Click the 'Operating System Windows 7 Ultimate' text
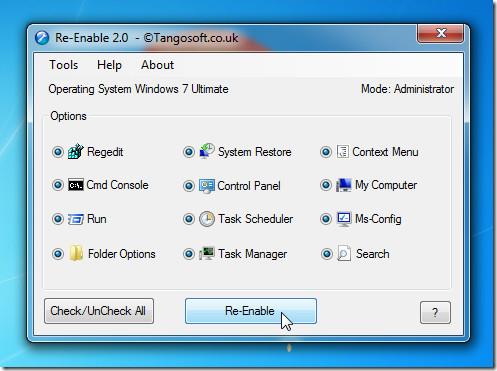 coord(138,89)
